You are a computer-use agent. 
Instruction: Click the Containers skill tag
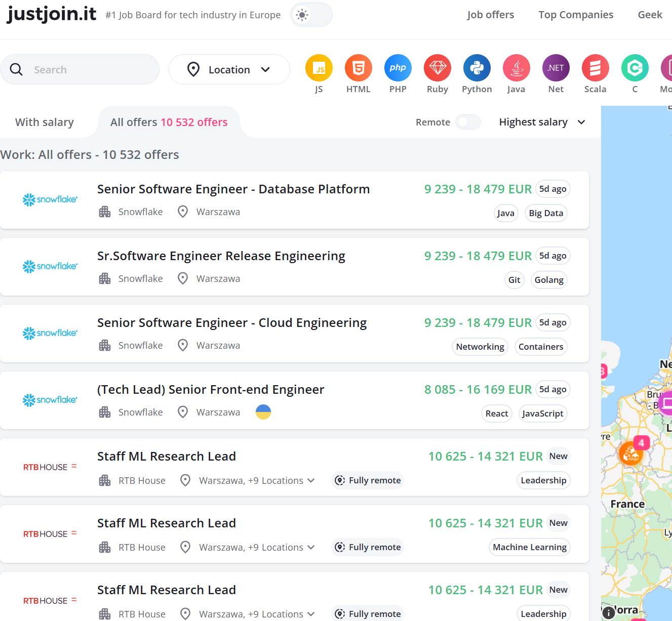[541, 347]
